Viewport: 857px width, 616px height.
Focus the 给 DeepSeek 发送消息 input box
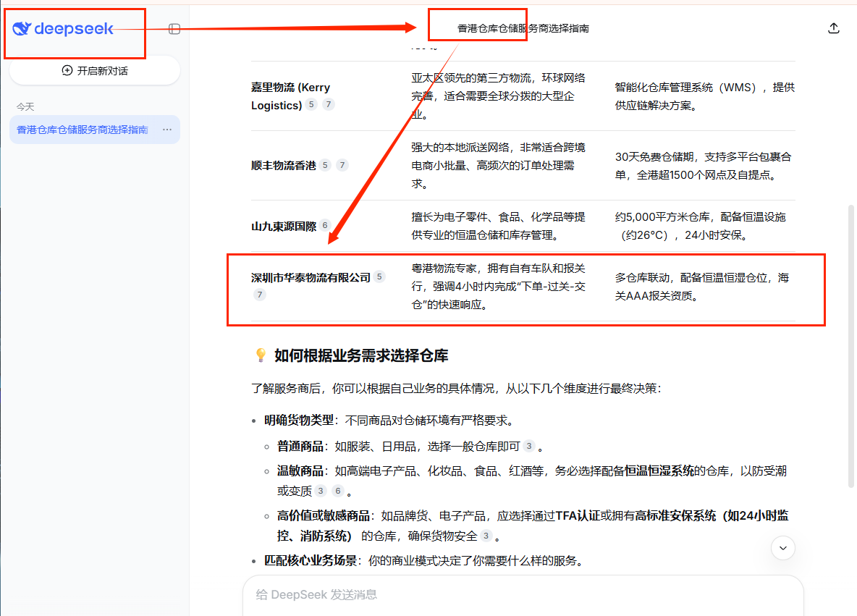521,595
